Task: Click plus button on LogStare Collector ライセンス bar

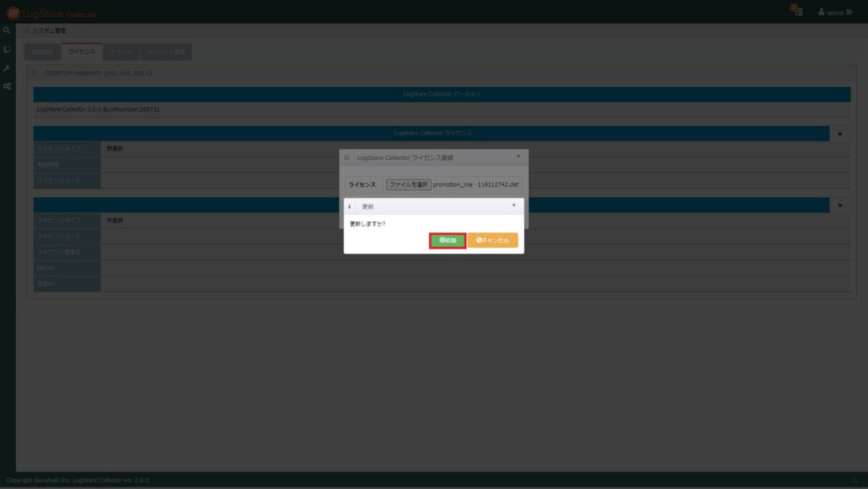Action: click(x=840, y=134)
